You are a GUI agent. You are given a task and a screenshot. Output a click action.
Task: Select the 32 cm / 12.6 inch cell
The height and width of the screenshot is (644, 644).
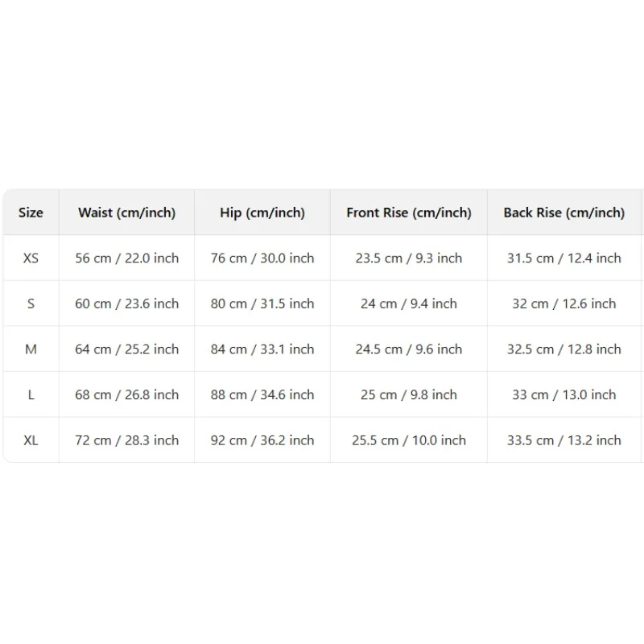(564, 303)
